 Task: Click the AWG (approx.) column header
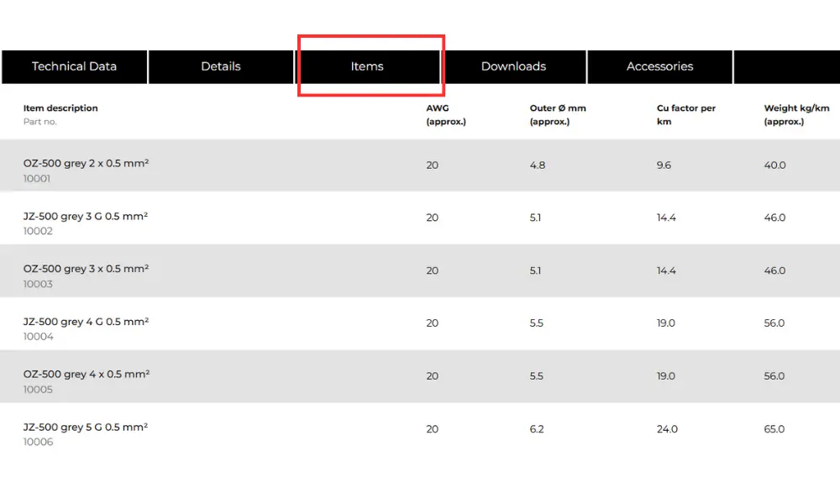click(445, 114)
